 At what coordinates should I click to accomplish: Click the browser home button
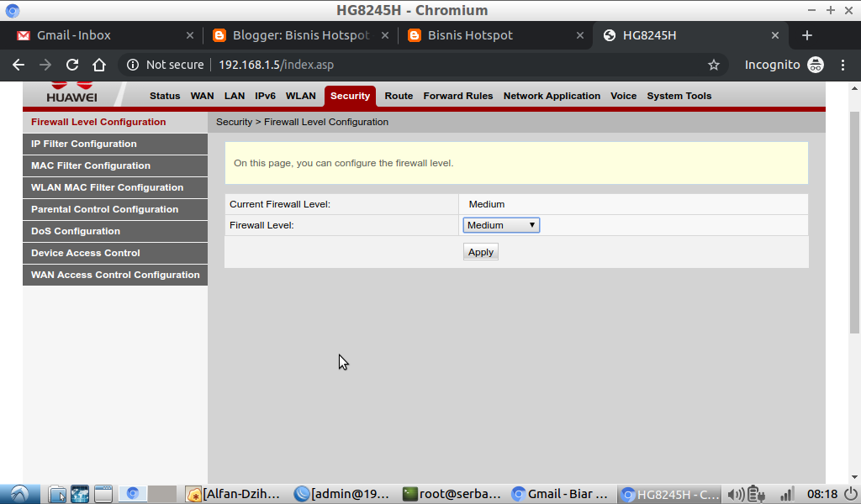point(99,64)
